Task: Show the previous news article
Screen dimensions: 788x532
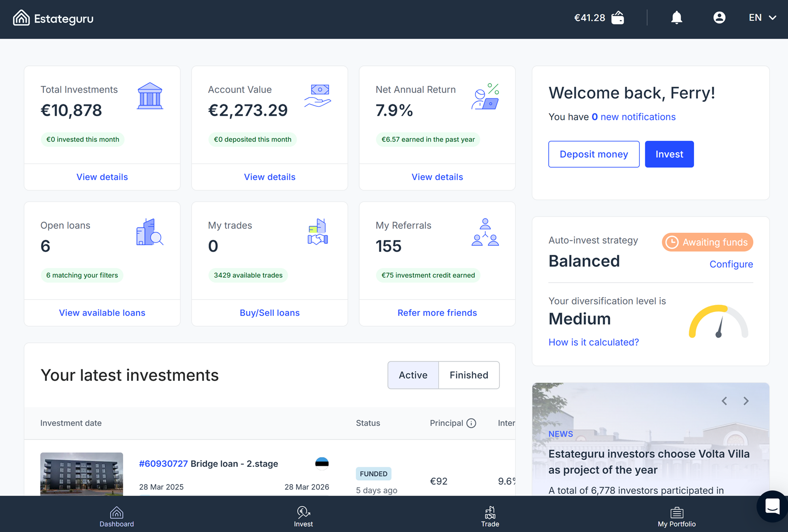Action: pos(724,401)
